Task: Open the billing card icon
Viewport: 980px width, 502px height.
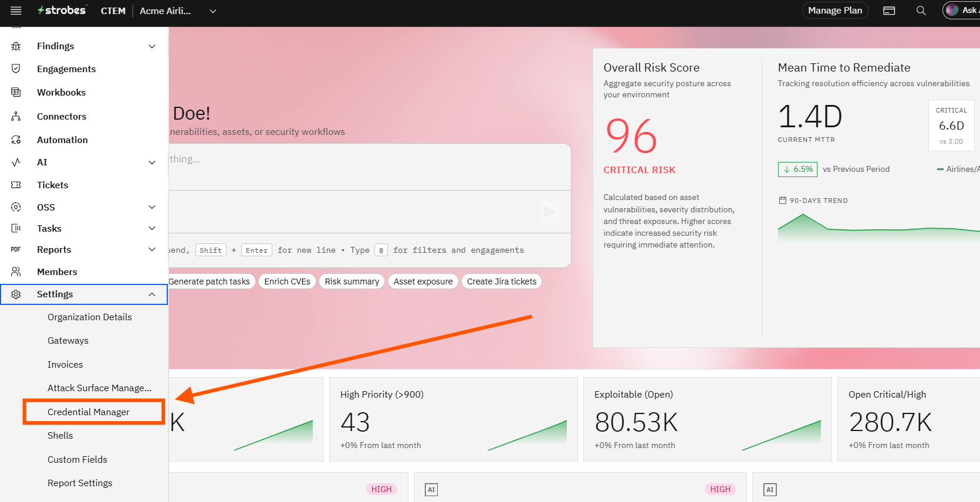Action: point(889,11)
